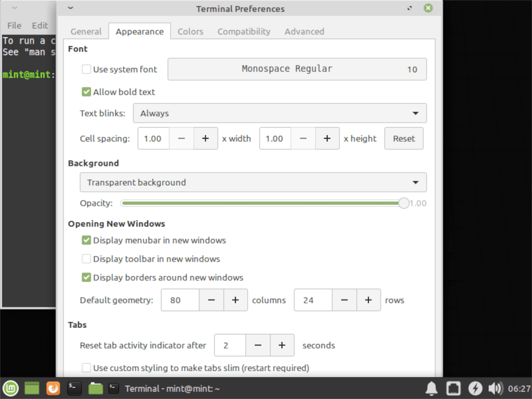The height and width of the screenshot is (399, 532).
Task: Launch a new Terminal from the taskbar launcher
Action: pyautogui.click(x=74, y=388)
